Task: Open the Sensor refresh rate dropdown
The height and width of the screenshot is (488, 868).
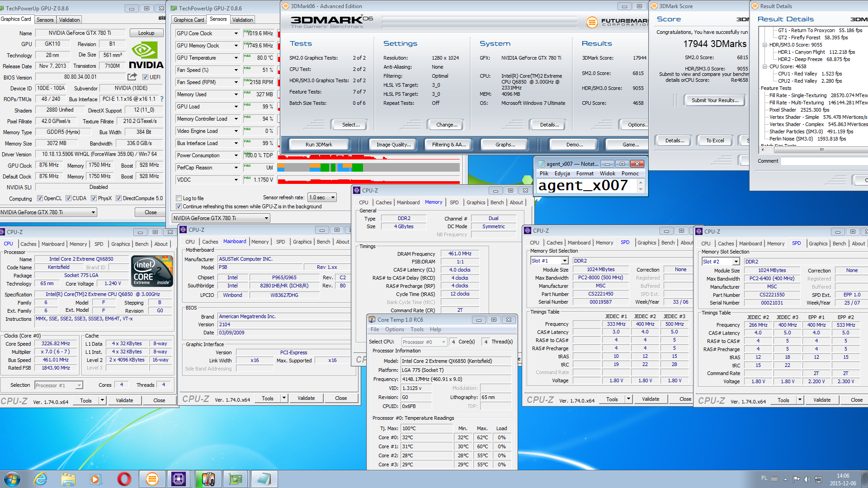Action: (322, 197)
